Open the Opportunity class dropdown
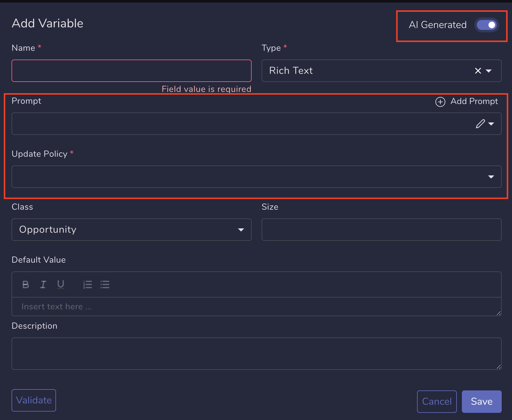The image size is (512, 420). 241,230
